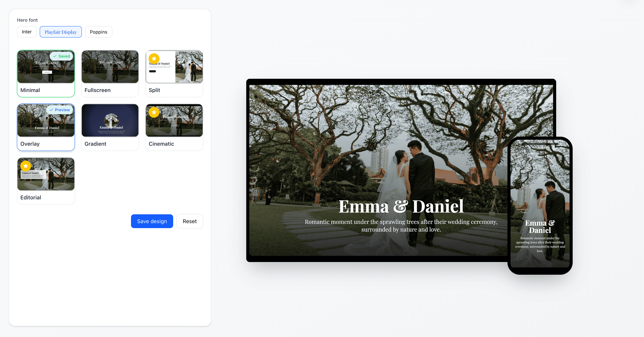
Task: Select the Inter hero font option
Action: pyautogui.click(x=27, y=32)
